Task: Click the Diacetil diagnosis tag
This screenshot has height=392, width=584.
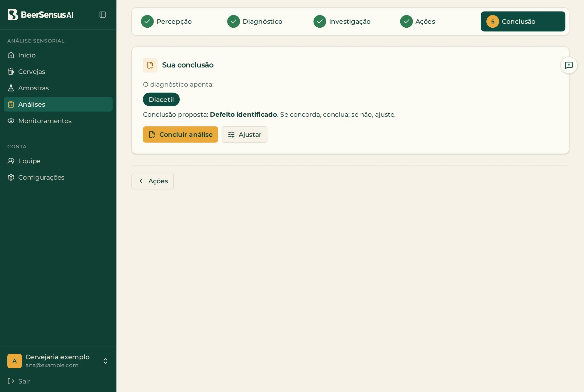Action: point(161,99)
